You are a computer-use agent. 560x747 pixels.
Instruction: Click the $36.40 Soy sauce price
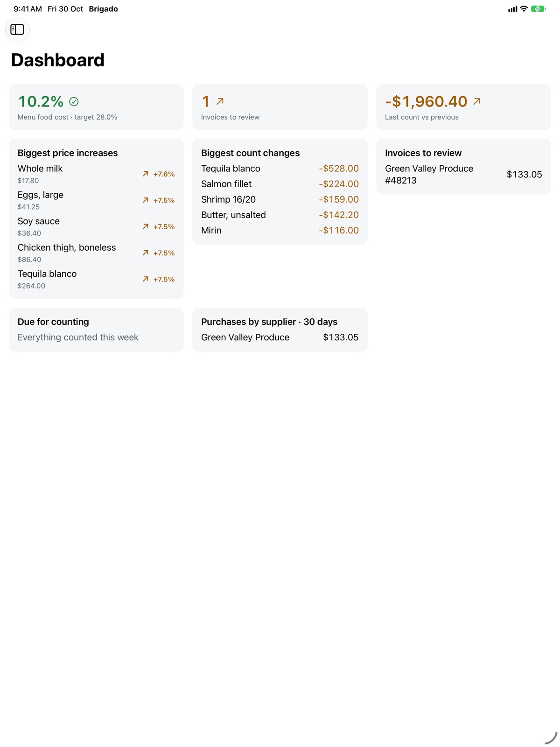pyautogui.click(x=29, y=233)
